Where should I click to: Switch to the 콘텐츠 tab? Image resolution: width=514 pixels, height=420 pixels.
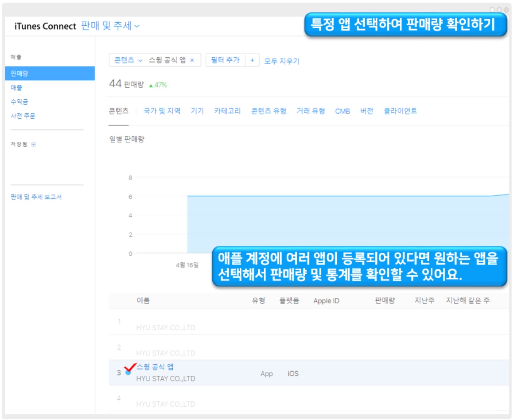click(119, 111)
